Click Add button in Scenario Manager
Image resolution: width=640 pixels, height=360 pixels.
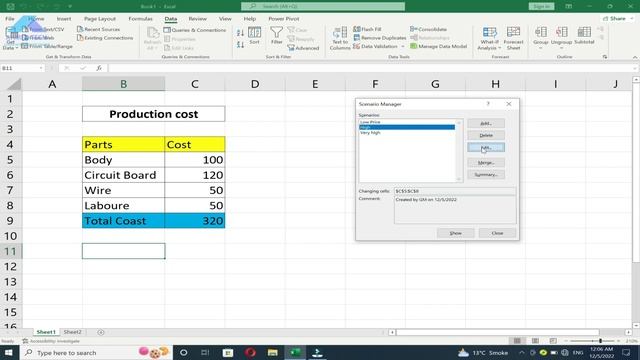[x=486, y=123]
